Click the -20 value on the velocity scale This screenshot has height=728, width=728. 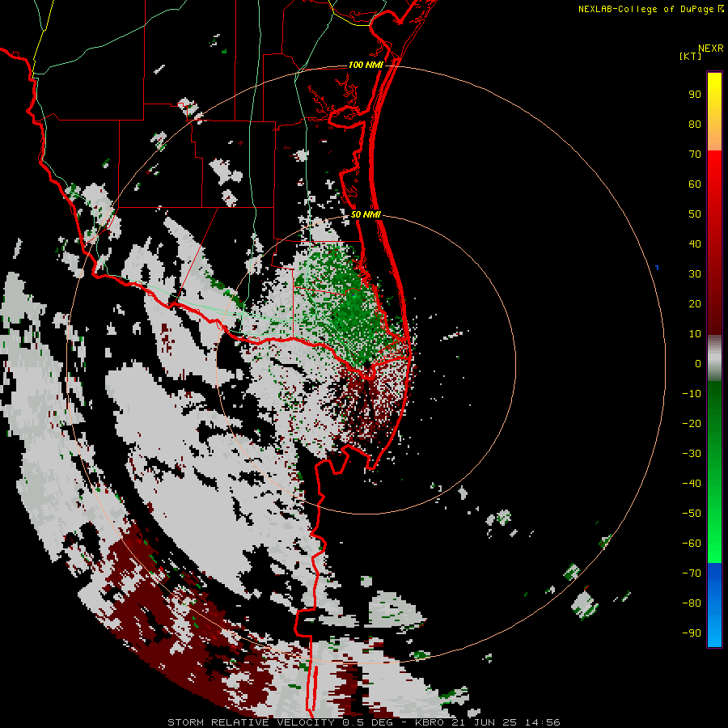point(692,424)
